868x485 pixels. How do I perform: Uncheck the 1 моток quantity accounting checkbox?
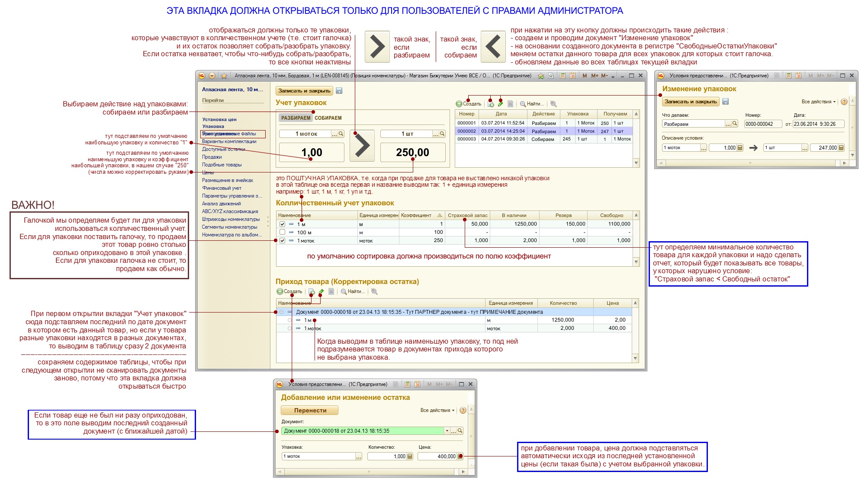282,241
